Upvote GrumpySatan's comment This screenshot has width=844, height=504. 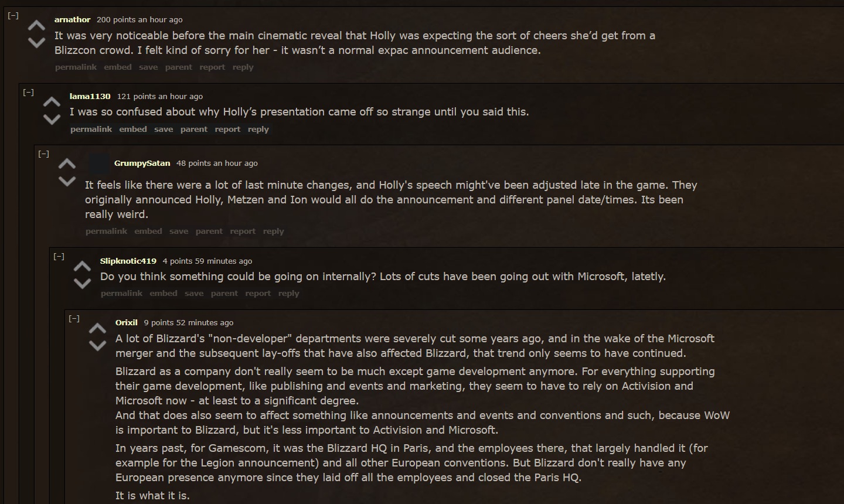[x=67, y=164]
